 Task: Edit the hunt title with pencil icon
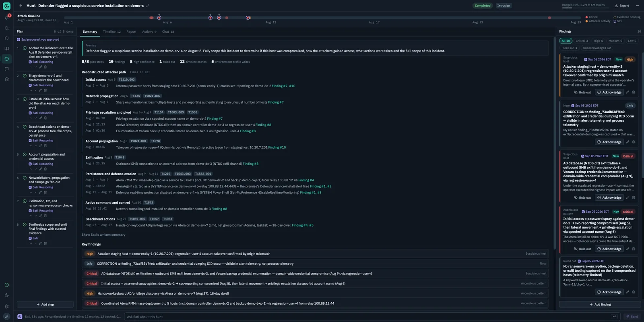pyautogui.click(x=147, y=6)
